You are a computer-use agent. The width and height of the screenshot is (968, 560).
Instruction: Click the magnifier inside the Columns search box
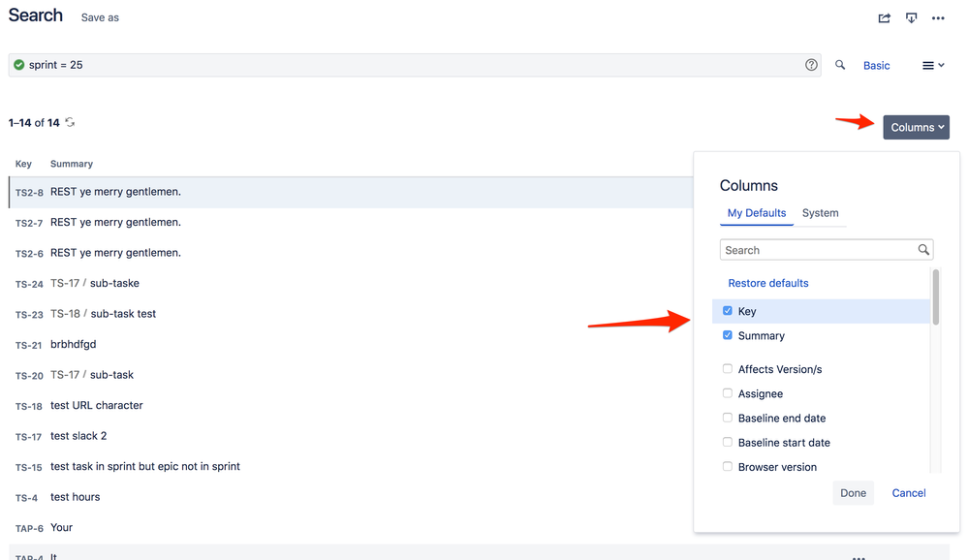922,249
